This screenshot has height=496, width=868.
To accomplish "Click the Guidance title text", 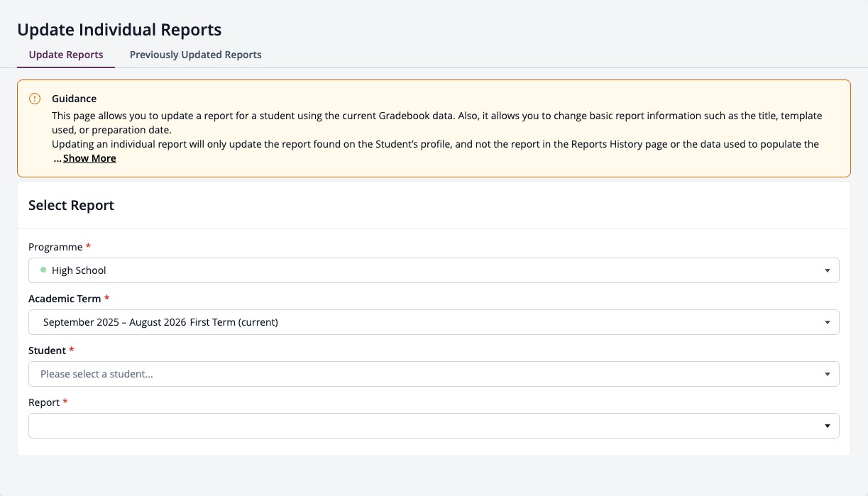I will [74, 99].
